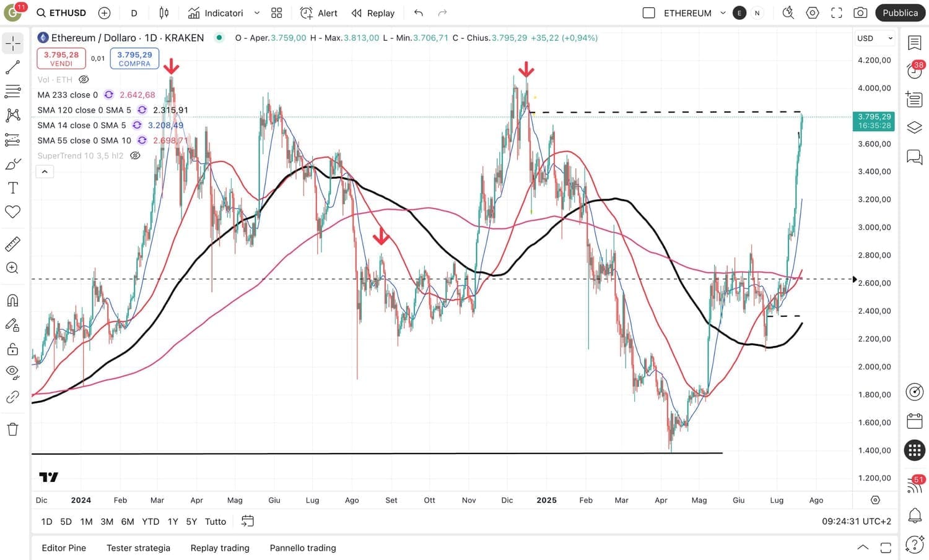Viewport: 929px width, 560px height.
Task: Delete drawings with trash icon
Action: tap(13, 429)
